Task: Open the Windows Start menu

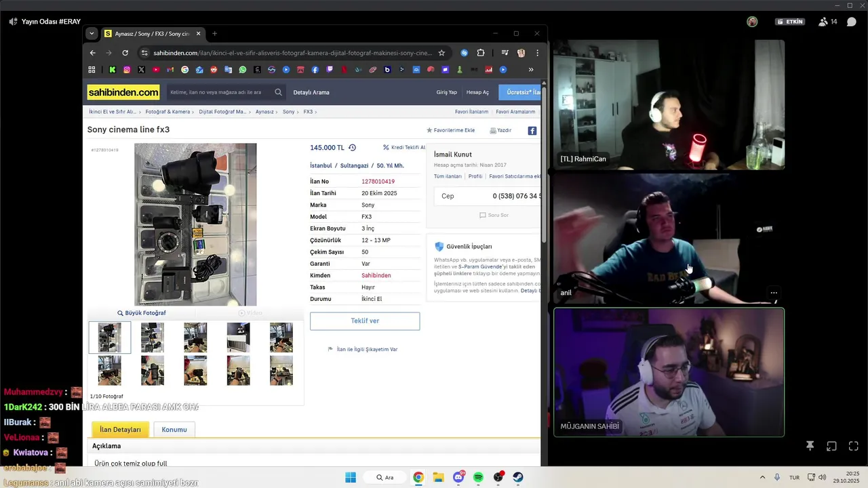Action: (x=351, y=477)
